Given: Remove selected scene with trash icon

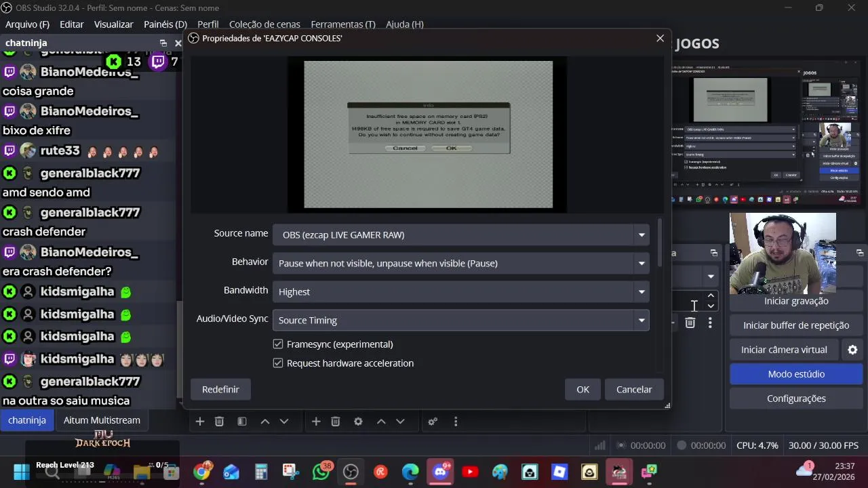Looking at the screenshot, I should click(x=219, y=422).
